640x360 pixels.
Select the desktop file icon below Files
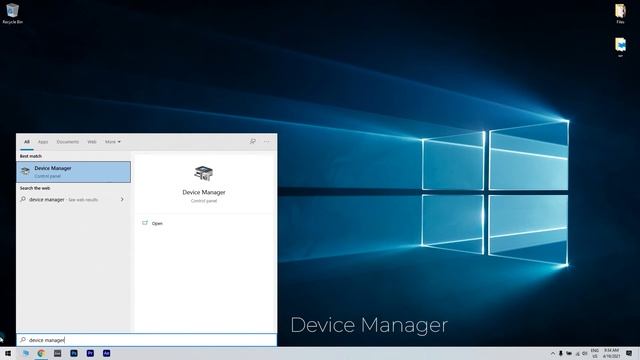point(620,47)
